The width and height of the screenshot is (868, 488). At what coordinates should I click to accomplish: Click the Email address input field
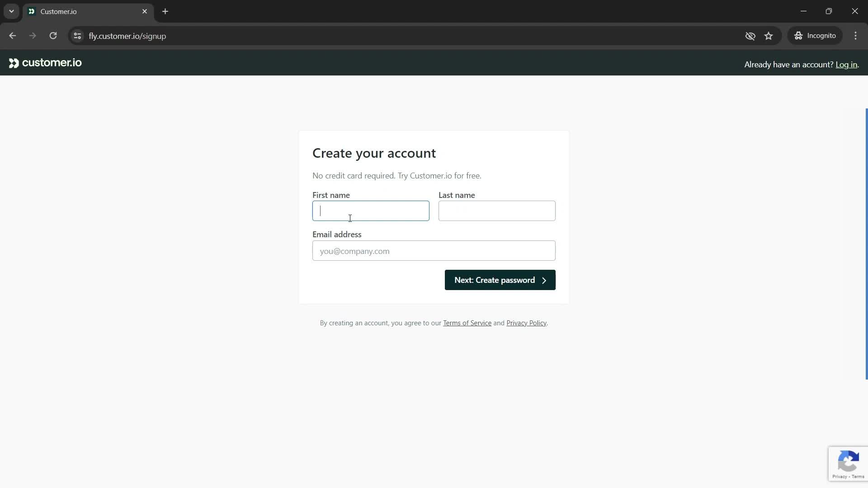coord(434,251)
